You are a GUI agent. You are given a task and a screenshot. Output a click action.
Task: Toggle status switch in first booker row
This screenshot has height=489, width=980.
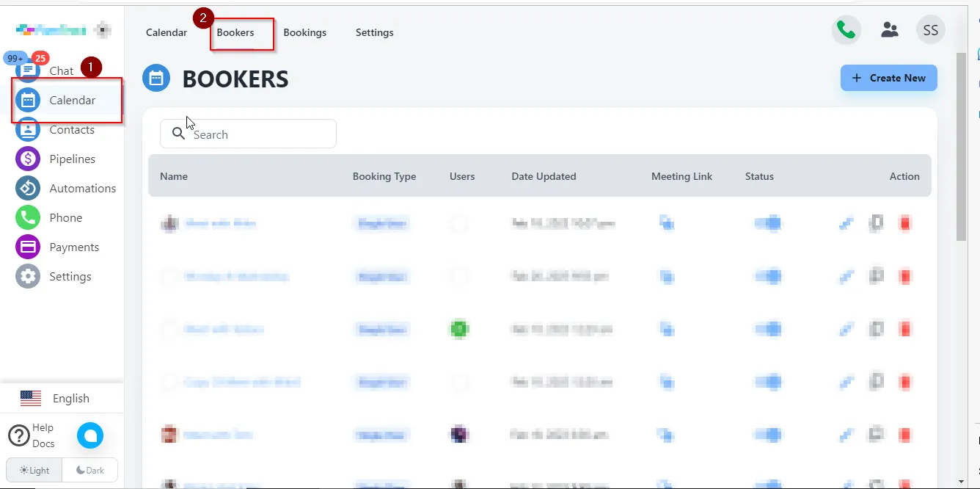click(x=767, y=223)
